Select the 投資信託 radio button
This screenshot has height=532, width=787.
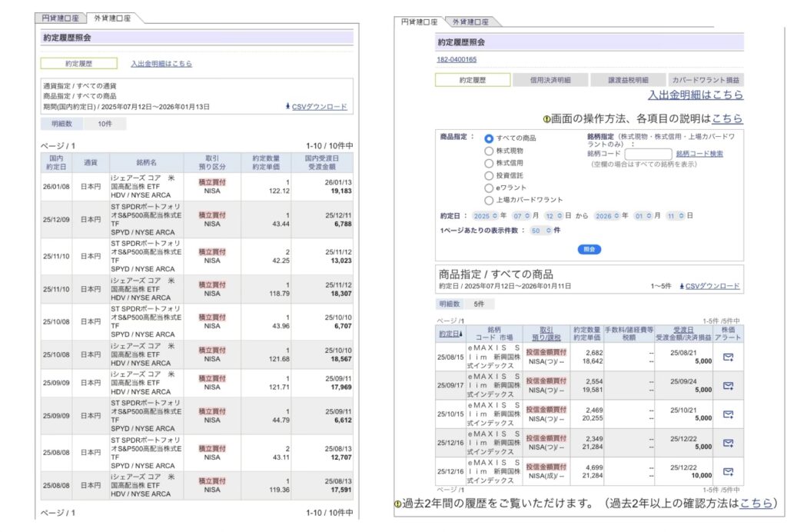coord(489,175)
